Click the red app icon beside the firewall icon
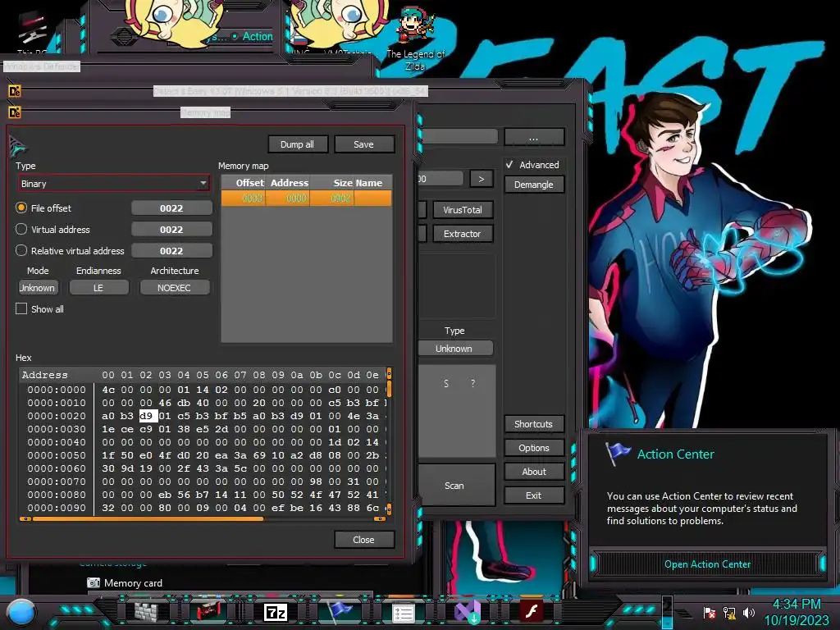 point(209,611)
